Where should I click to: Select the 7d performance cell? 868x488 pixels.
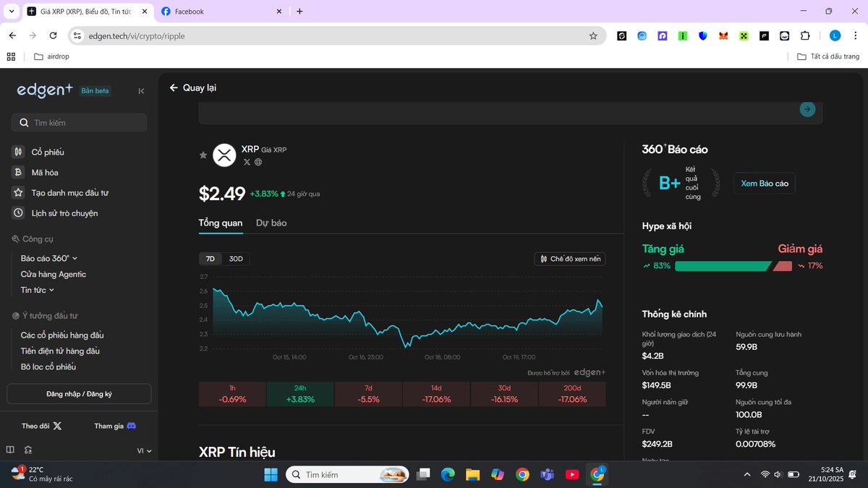368,394
